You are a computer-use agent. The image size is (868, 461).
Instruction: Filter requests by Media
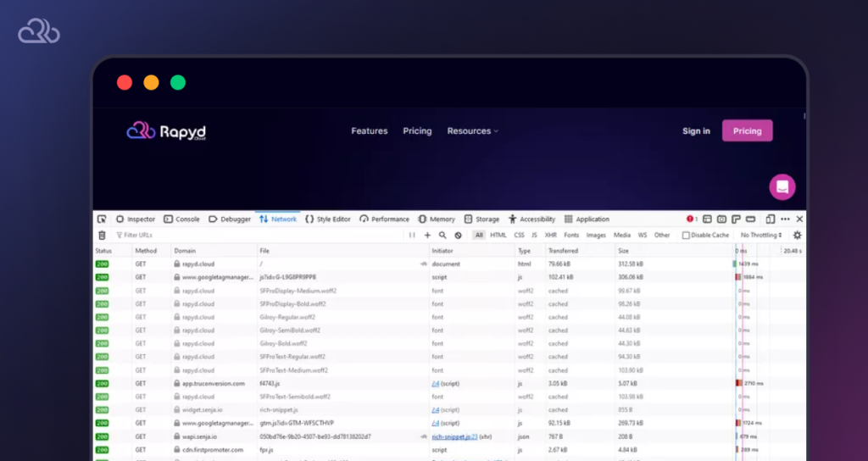(622, 236)
